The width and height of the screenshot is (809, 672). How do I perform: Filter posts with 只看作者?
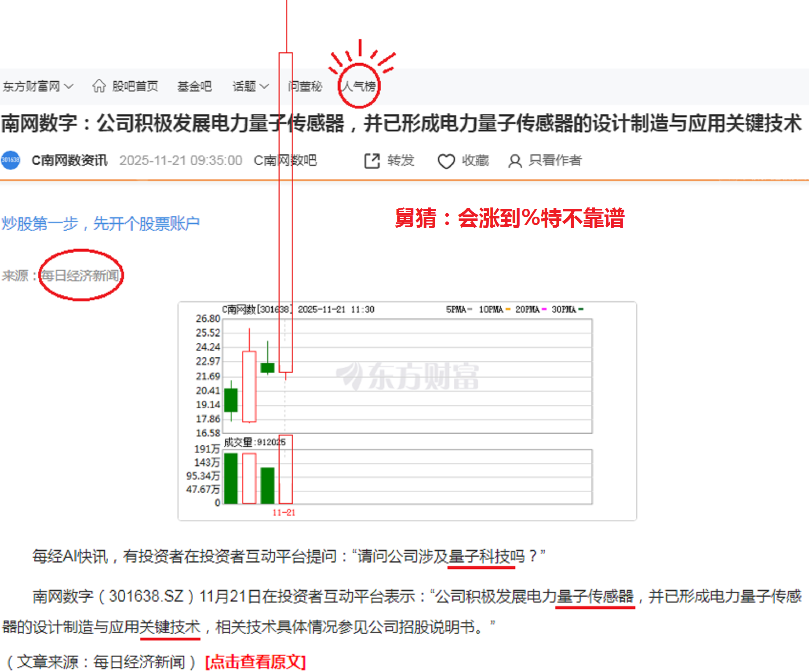555,160
